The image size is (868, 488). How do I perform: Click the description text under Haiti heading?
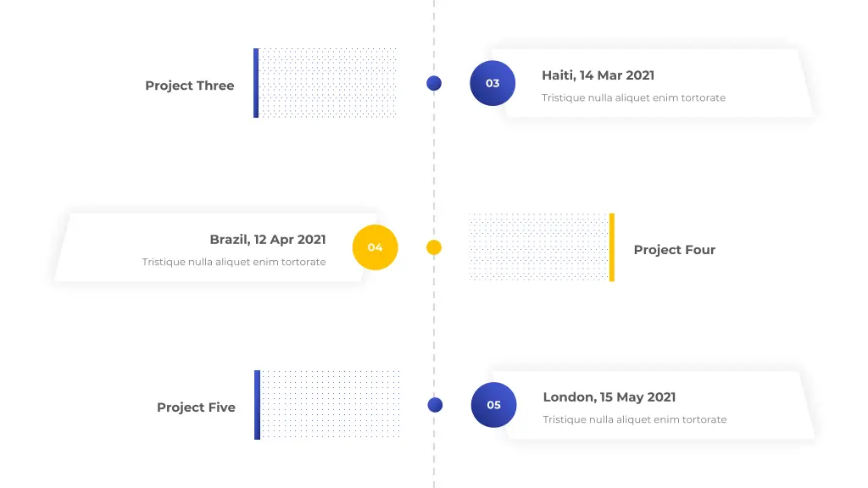pos(633,98)
